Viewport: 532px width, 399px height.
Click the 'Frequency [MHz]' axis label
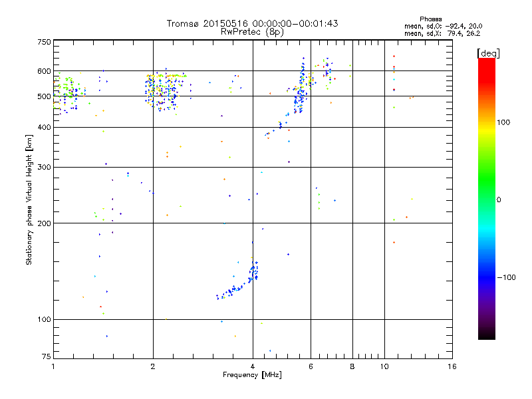252,375
